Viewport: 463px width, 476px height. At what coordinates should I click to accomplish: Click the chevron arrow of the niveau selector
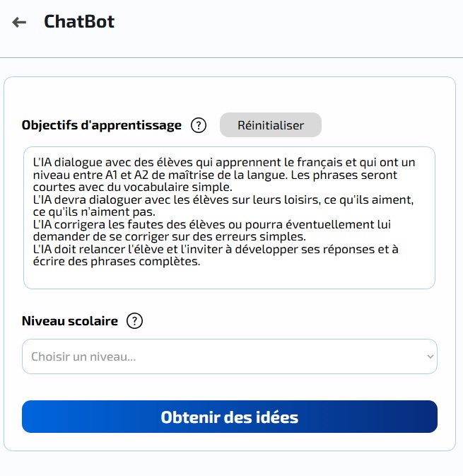(430, 356)
